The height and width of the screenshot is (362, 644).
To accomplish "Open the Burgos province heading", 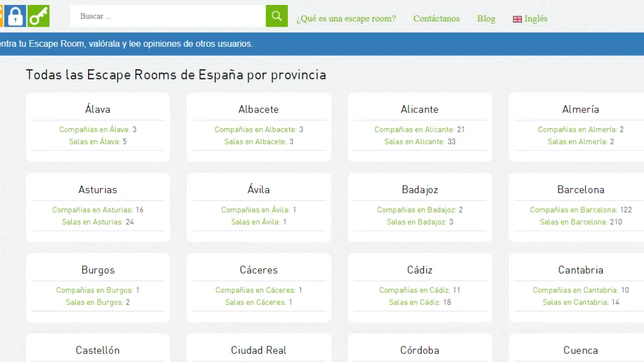I will tap(98, 270).
